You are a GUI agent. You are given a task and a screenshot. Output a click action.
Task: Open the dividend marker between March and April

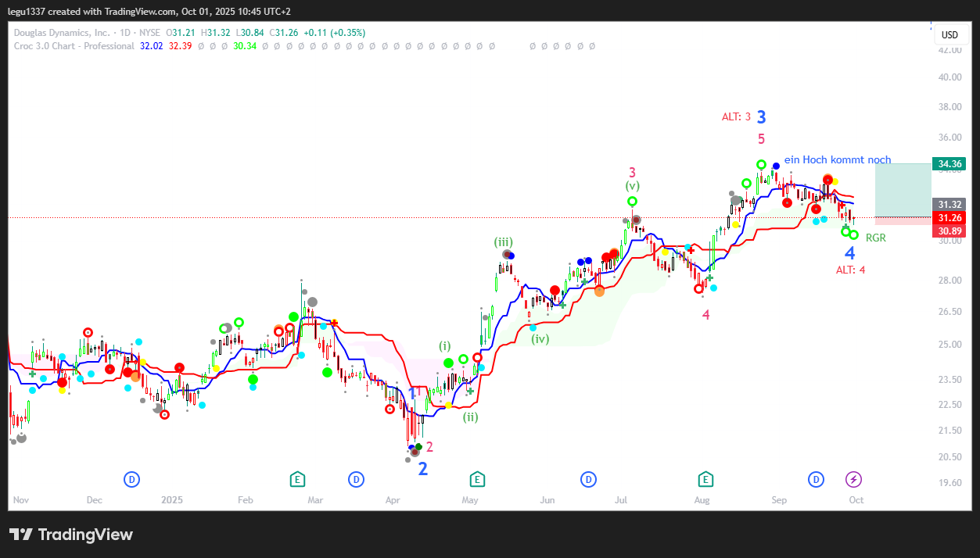356,479
